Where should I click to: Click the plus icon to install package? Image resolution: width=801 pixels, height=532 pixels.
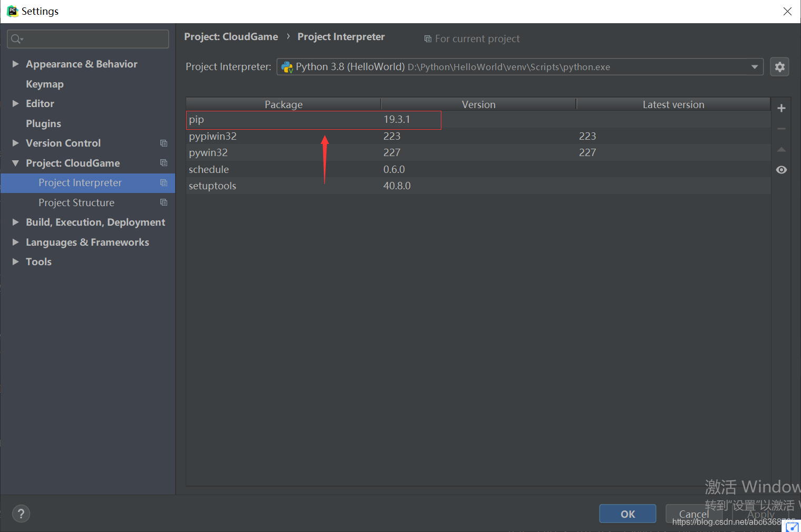click(781, 108)
